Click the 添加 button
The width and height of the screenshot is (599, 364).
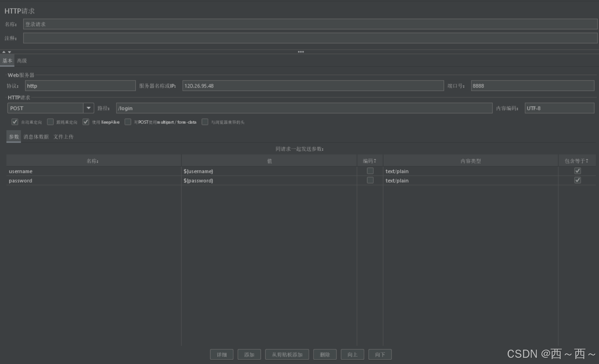(x=249, y=355)
